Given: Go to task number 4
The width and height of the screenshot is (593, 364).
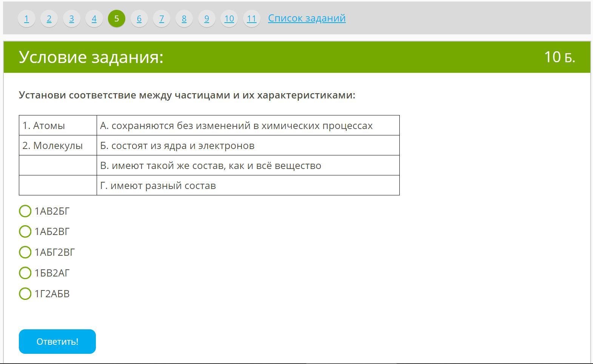Looking at the screenshot, I should (x=94, y=18).
